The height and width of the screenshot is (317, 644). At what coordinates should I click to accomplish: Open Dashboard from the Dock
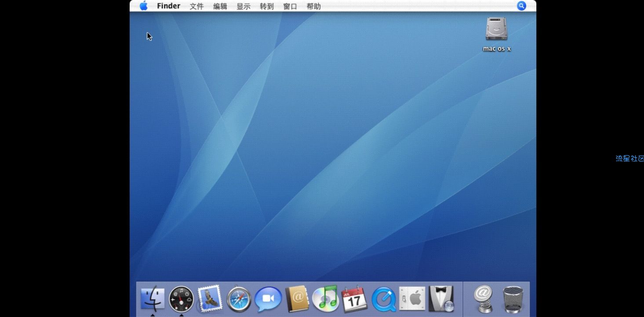(x=181, y=299)
